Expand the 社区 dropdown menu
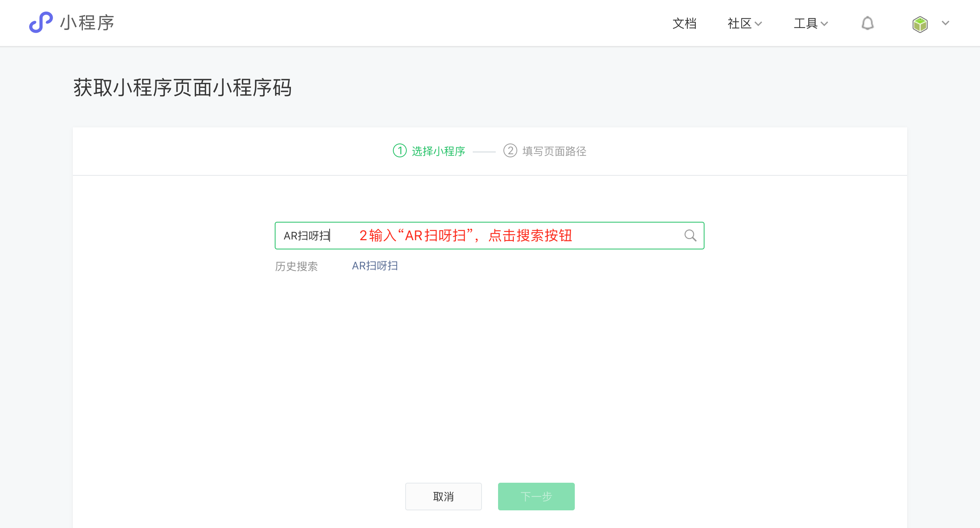The image size is (980, 528). click(744, 23)
